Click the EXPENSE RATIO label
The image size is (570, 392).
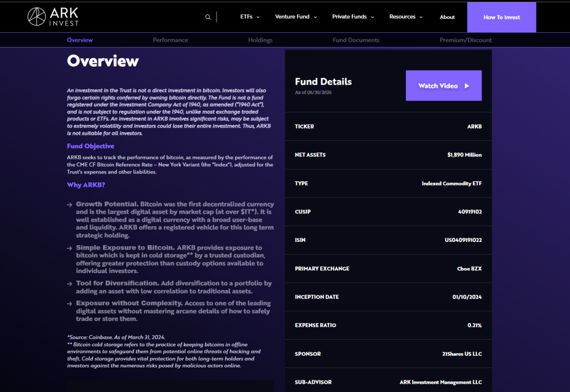(315, 325)
